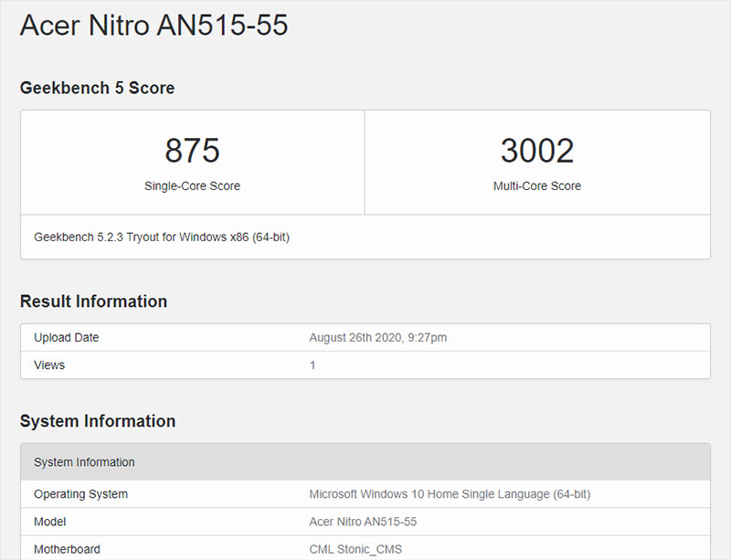Click the Single-Core Score label
The image size is (731, 560).
pos(192,185)
